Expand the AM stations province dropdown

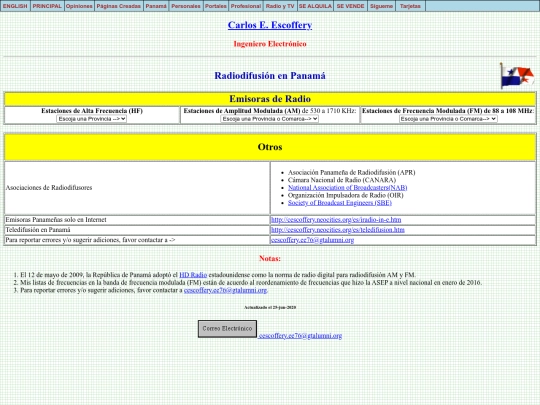(x=269, y=119)
